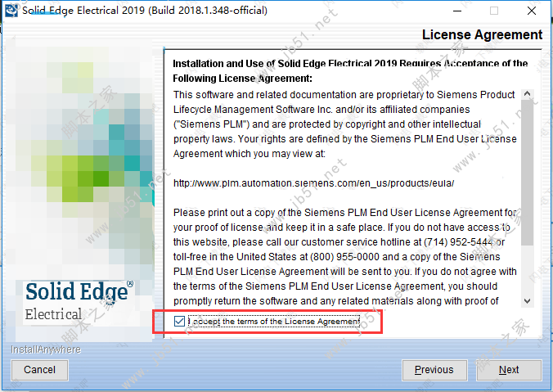This screenshot has width=553, height=392.
Task: Click the license agreement scrollbar thumb
Action: click(x=528, y=172)
